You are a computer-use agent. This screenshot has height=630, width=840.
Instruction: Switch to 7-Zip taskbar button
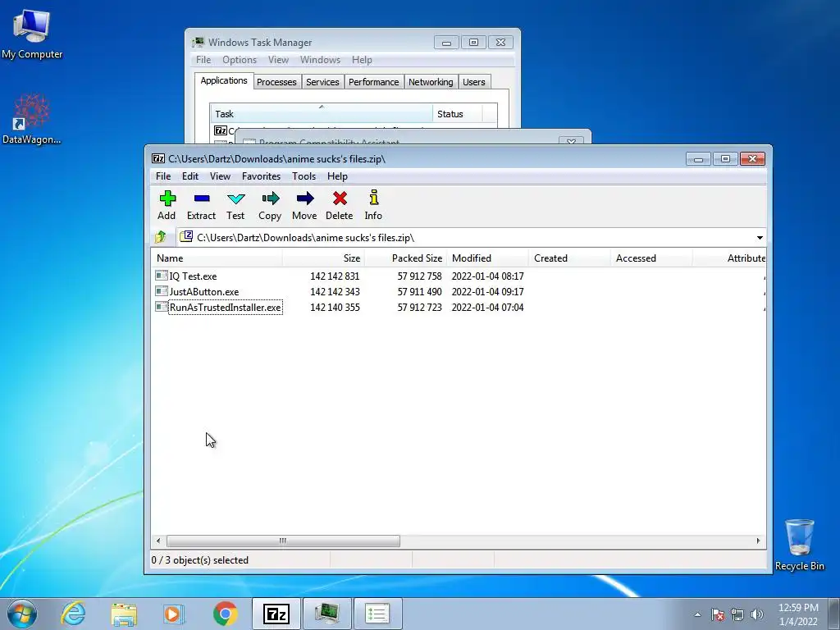pos(276,614)
